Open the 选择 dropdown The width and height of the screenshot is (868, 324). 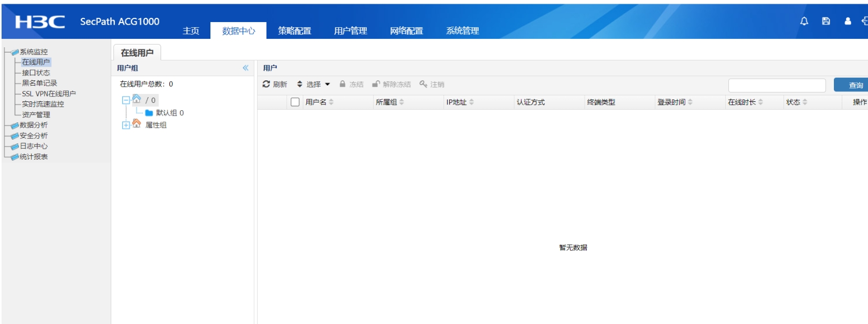(314, 84)
